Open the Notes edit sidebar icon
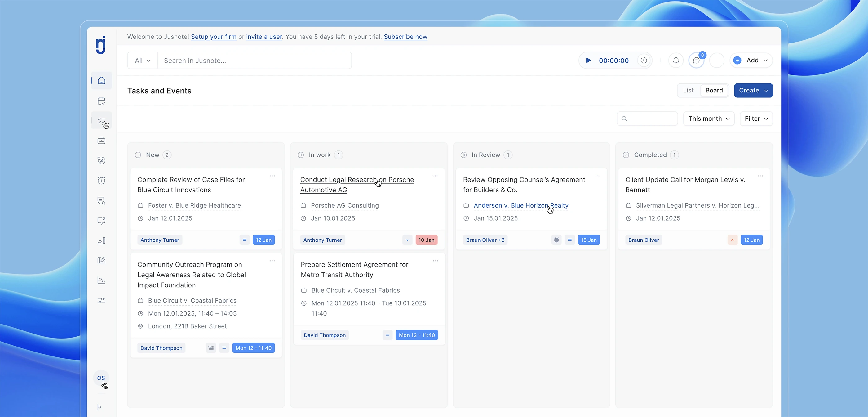This screenshot has height=417, width=868. tap(101, 260)
